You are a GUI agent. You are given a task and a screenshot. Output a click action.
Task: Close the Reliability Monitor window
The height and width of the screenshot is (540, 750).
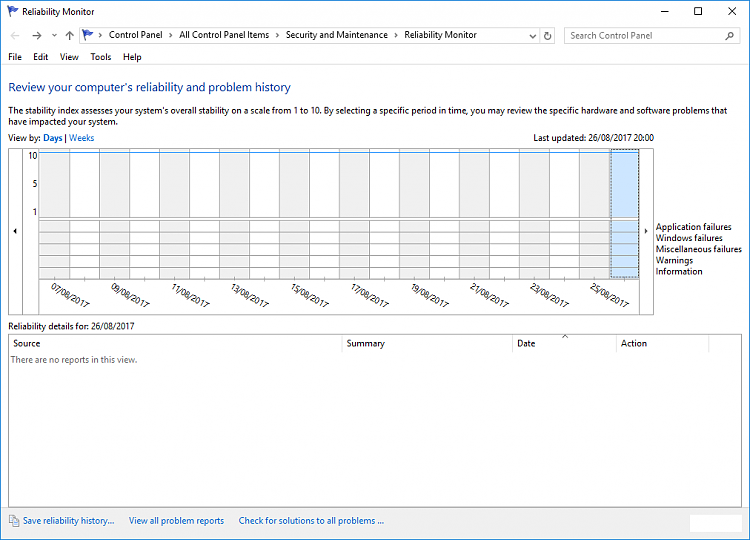(732, 11)
